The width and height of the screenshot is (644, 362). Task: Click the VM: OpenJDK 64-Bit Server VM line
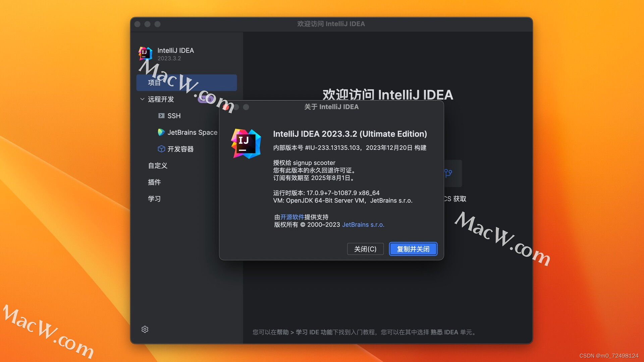(x=342, y=200)
